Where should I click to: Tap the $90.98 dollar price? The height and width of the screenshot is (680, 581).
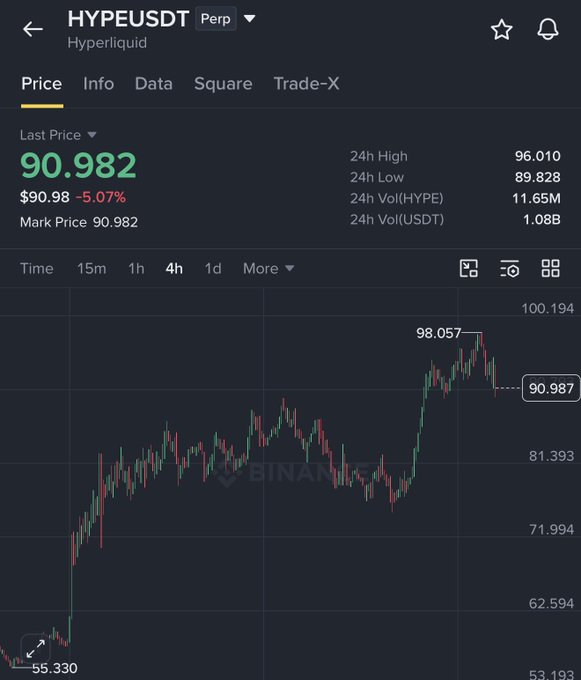(45, 197)
